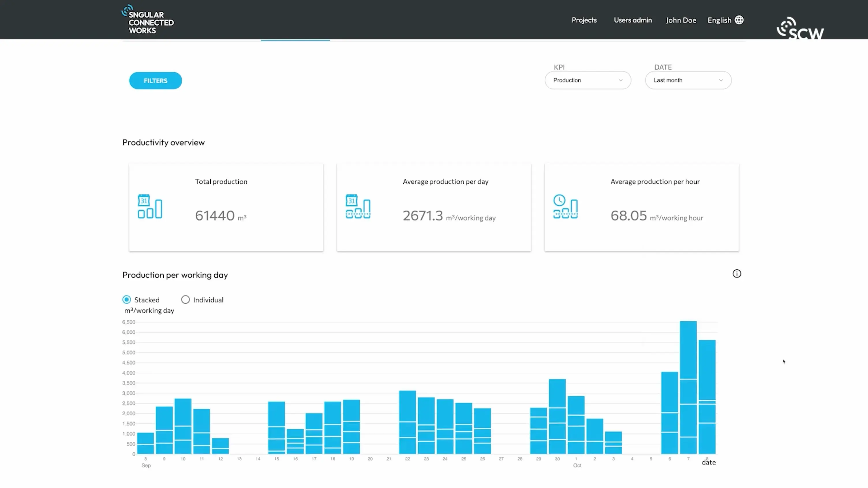Open the Users admin menu item

(x=633, y=20)
